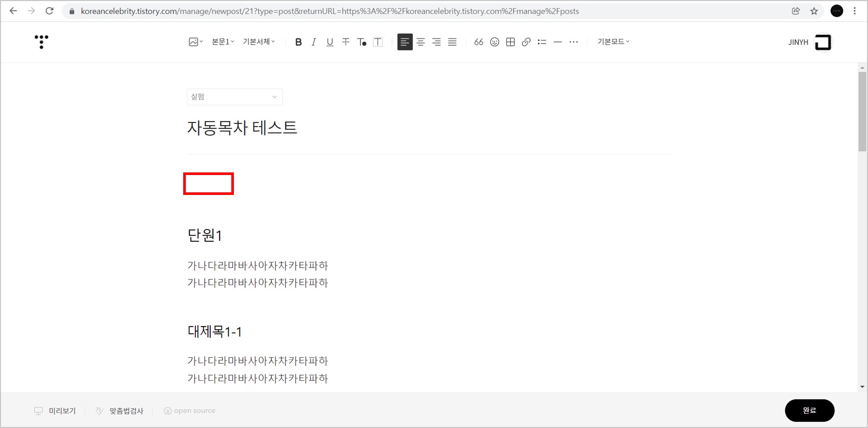Insert a hyperlink

coord(526,42)
